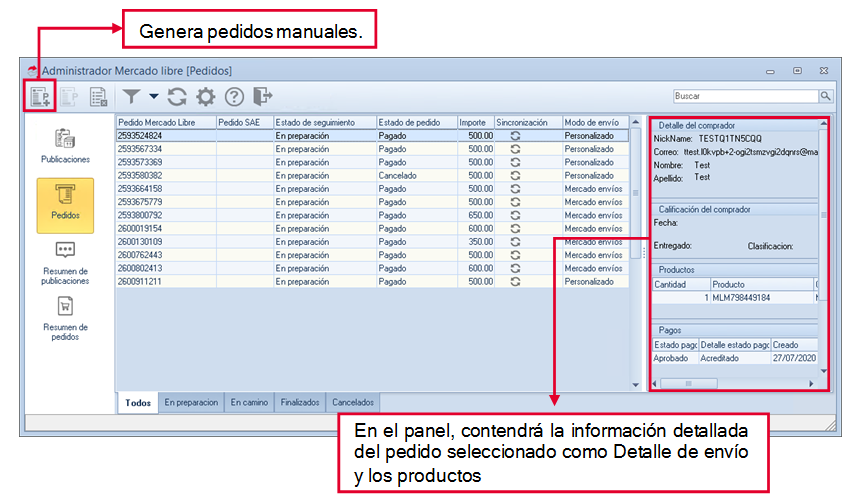Open Resumen de pedidos in sidebar
Screen dimensions: 859x498
(65, 319)
